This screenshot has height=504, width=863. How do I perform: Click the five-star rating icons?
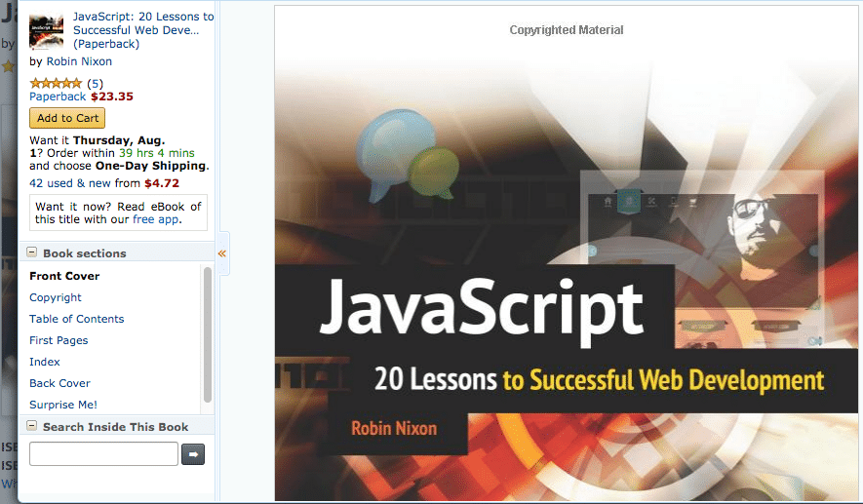(x=56, y=84)
